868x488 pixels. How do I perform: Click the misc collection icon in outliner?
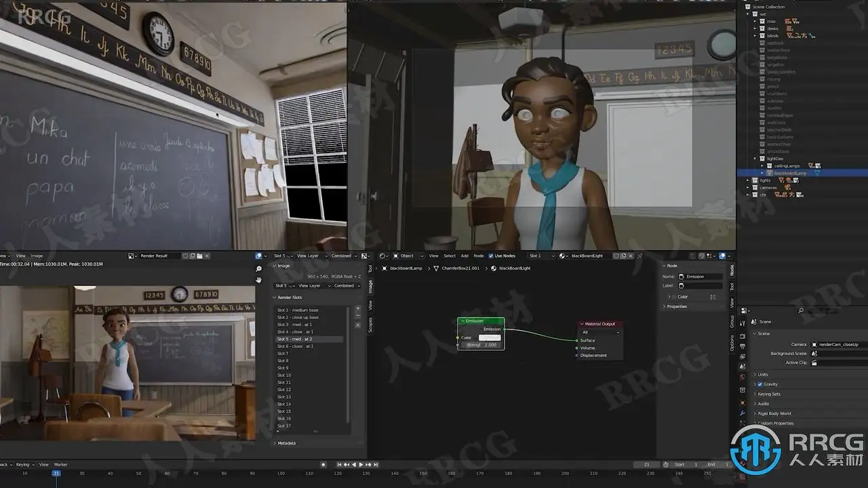pos(762,21)
